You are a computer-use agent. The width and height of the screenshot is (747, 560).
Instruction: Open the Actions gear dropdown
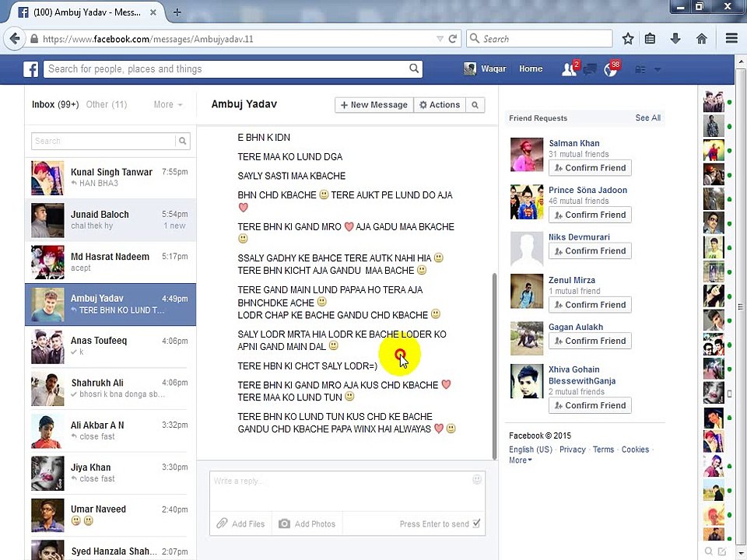[x=439, y=105]
